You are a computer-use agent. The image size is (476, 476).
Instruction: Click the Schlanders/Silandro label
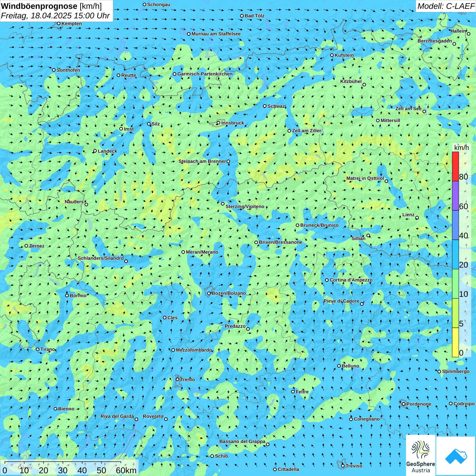(101, 258)
